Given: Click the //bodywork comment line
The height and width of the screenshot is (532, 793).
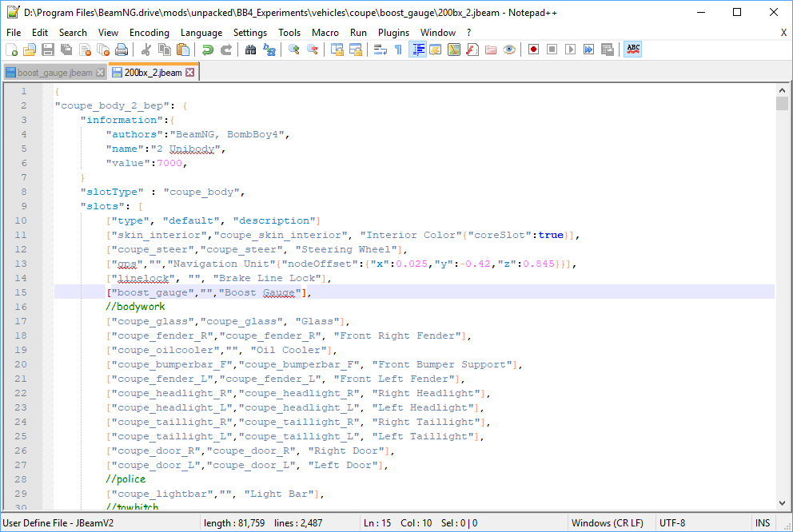Looking at the screenshot, I should pyautogui.click(x=135, y=307).
